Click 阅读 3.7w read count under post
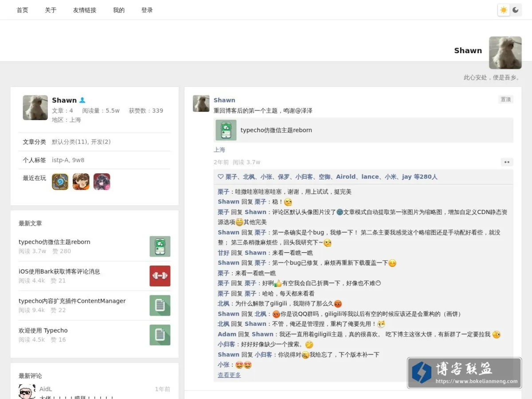 tap(246, 162)
